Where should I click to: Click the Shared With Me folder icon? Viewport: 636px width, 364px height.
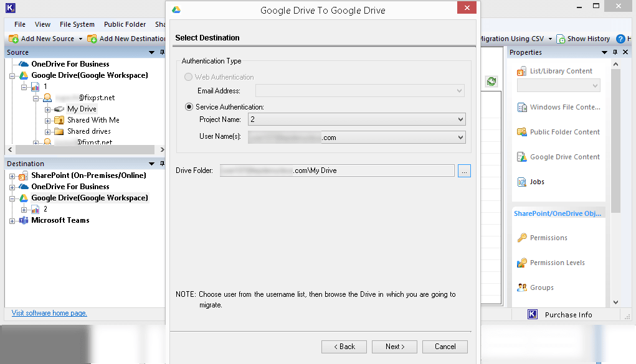59,120
